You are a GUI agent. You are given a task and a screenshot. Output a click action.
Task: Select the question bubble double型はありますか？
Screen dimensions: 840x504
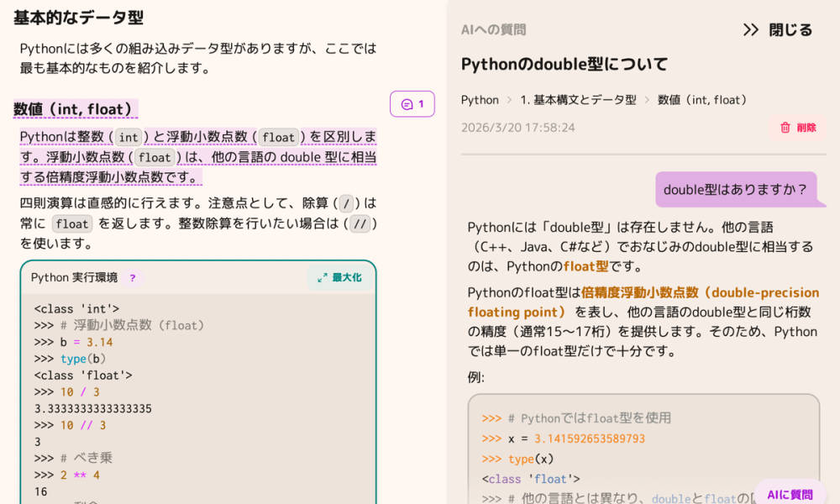click(x=739, y=191)
